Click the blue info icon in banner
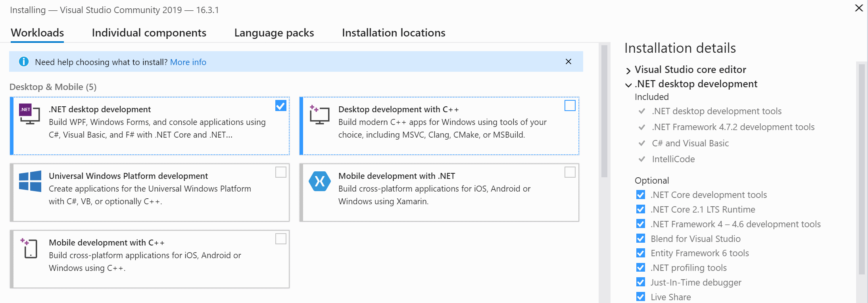This screenshot has height=303, width=868. (24, 62)
